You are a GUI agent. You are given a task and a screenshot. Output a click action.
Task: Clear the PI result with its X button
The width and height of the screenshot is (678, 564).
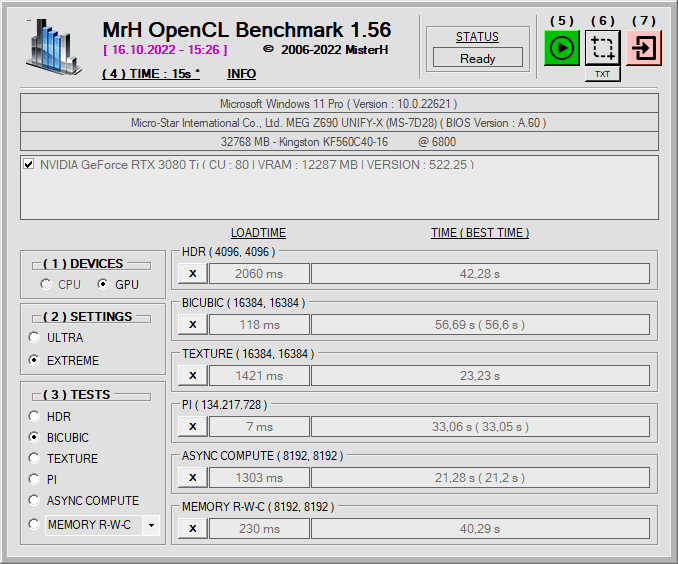tap(193, 426)
